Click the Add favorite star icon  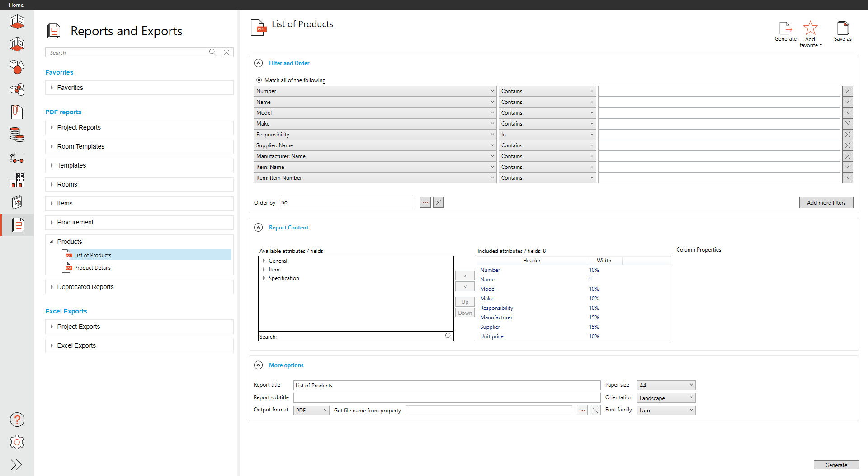tap(810, 28)
